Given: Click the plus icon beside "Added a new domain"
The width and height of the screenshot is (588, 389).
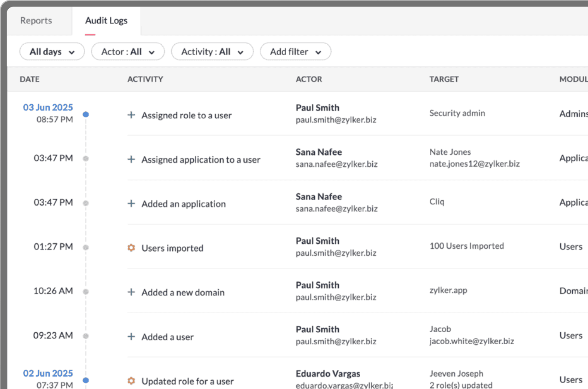Looking at the screenshot, I should (131, 293).
